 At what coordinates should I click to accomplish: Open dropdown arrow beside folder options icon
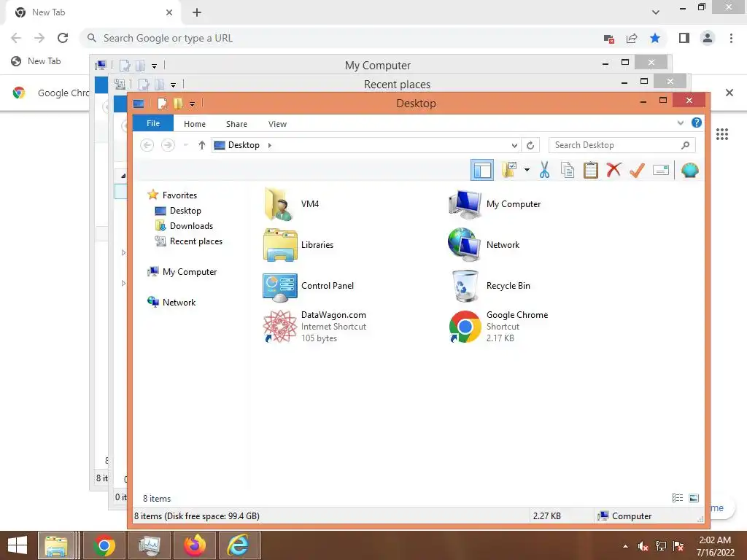tap(527, 170)
